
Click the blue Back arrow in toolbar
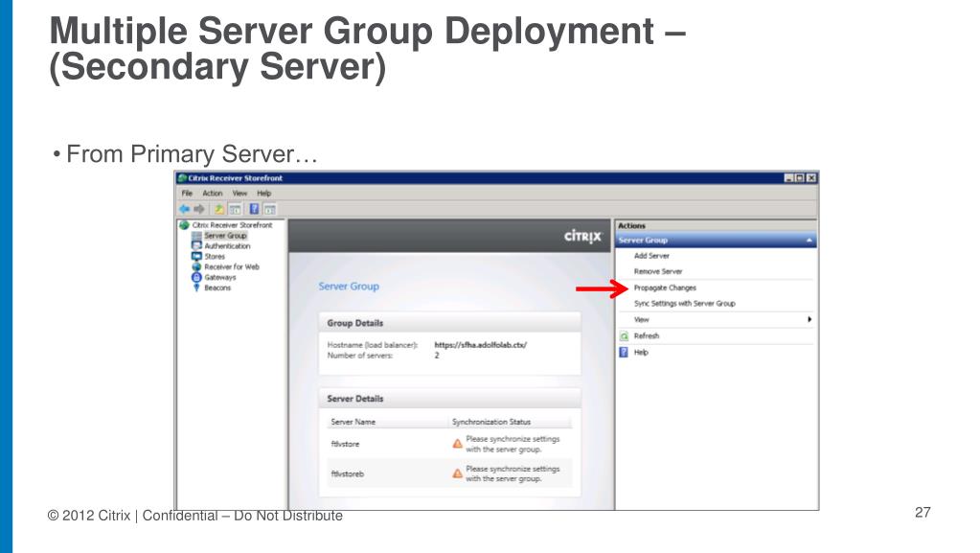pyautogui.click(x=184, y=209)
